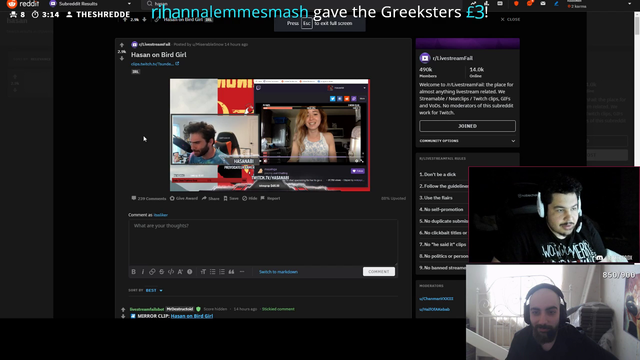
Task: Open the r/LivestreamFail link above the title
Action: coord(154,44)
